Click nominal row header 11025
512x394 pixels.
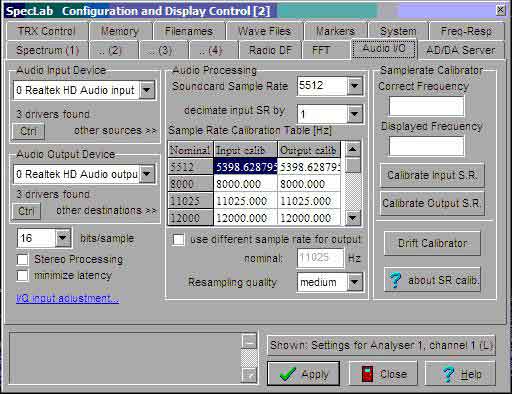190,201
